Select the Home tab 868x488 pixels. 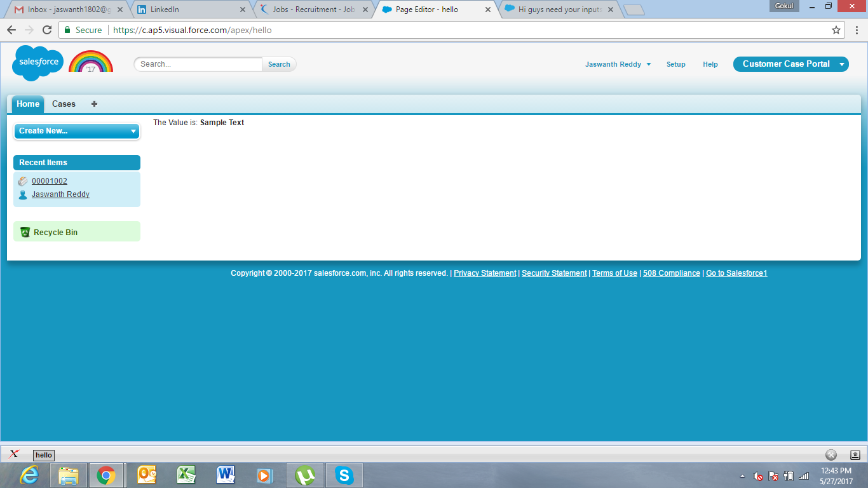(x=28, y=104)
